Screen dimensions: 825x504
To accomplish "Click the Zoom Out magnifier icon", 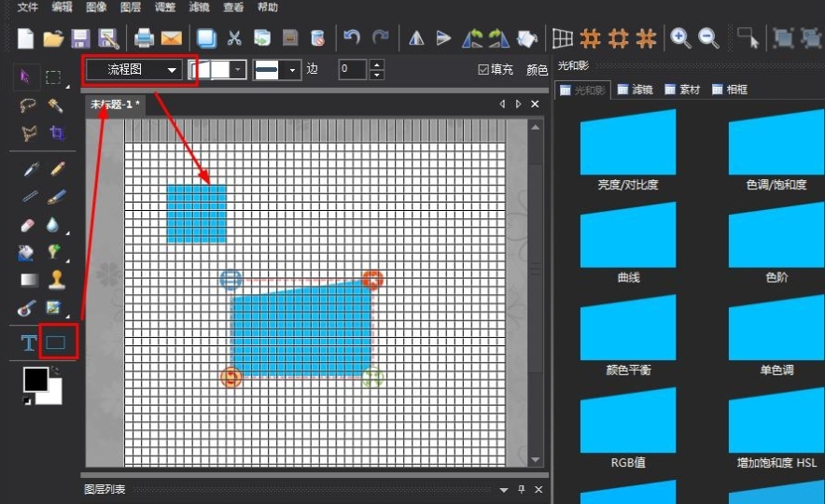I will [708, 38].
